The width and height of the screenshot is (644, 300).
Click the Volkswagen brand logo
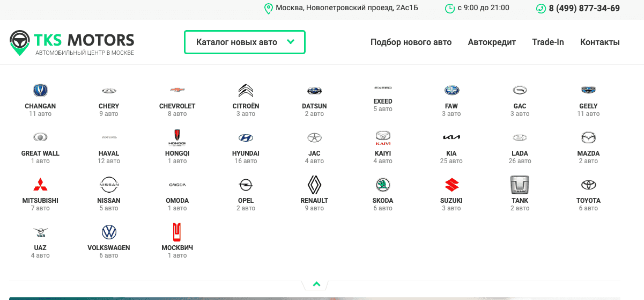point(109,232)
